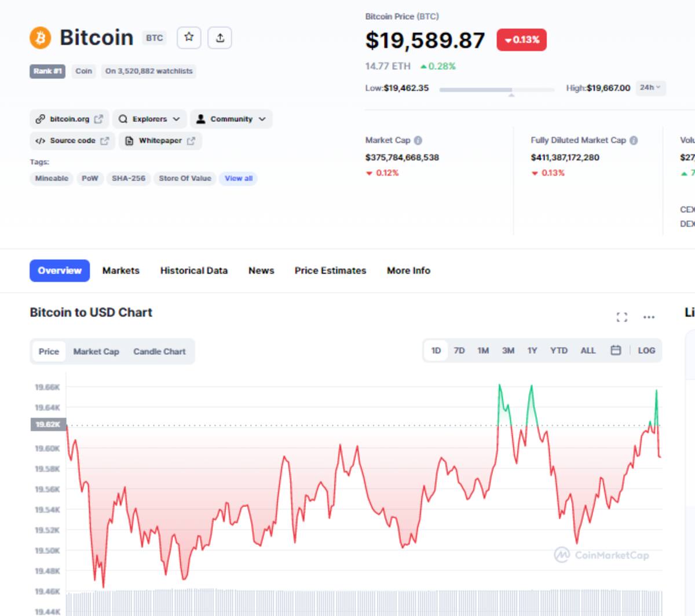Viewport: 695px width, 616px height.
Task: Toggle the LOG scale option
Action: click(x=646, y=351)
